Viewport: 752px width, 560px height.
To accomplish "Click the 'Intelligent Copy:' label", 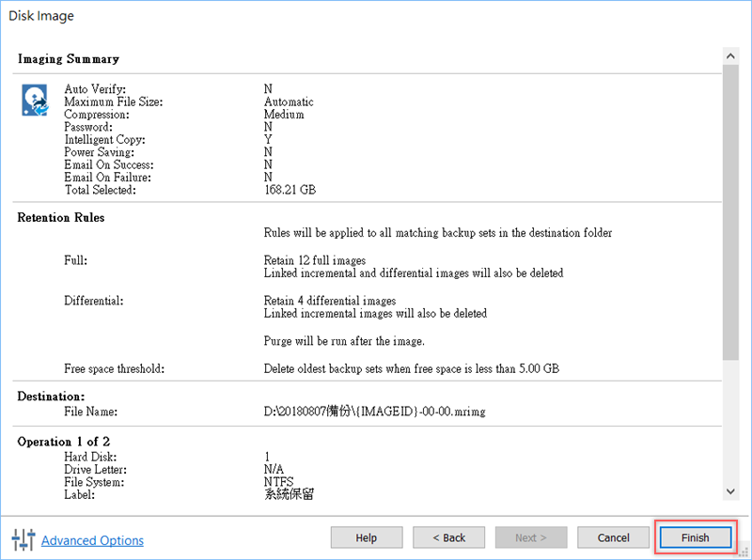I will 104,139.
